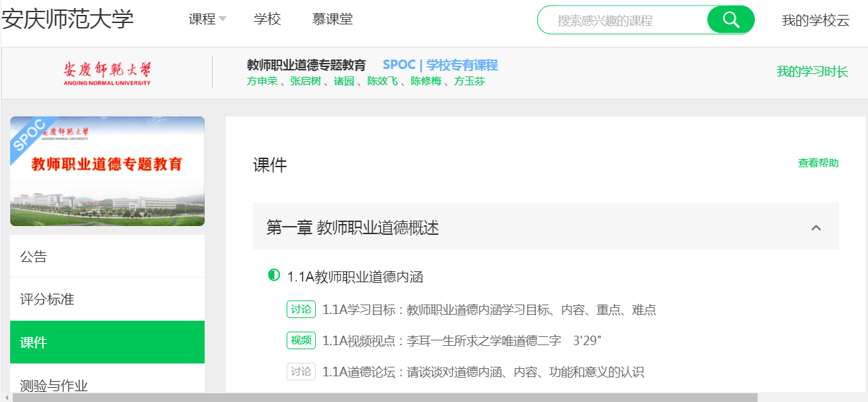Click the 讨论 tag icon for 1.1A学习目标
Image resolution: width=868 pixels, height=402 pixels.
point(301,309)
